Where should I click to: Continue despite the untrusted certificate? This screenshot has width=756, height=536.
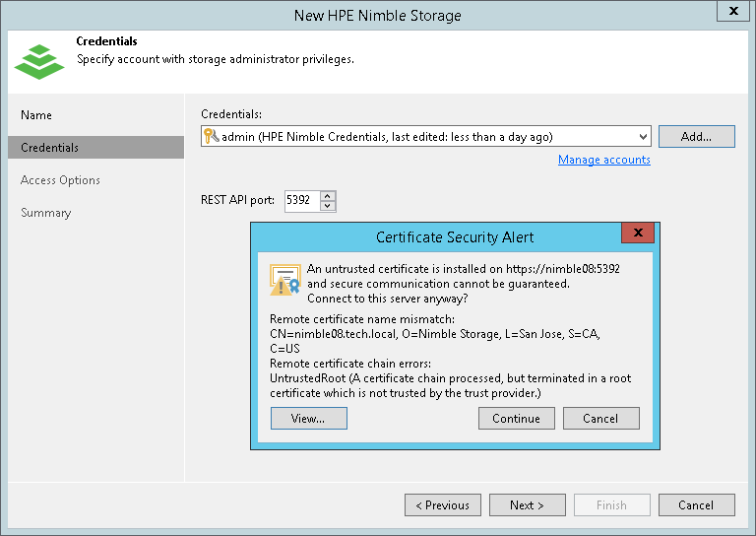pos(517,419)
